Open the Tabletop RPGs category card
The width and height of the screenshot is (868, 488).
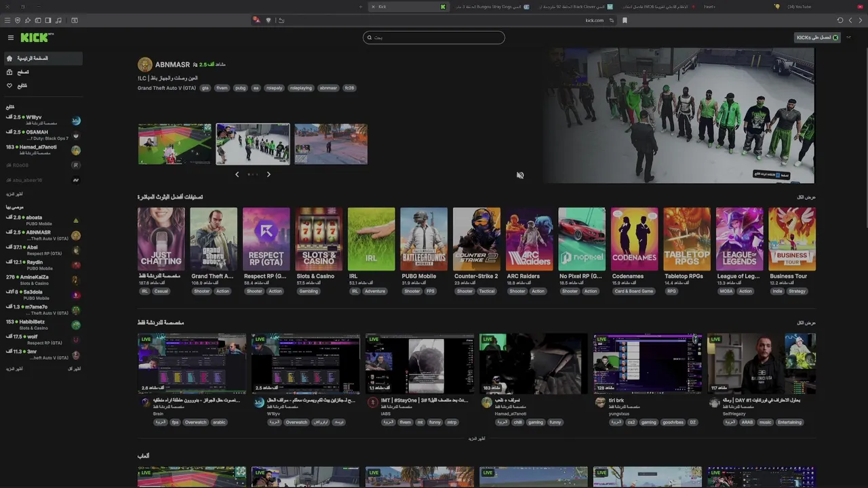(687, 239)
